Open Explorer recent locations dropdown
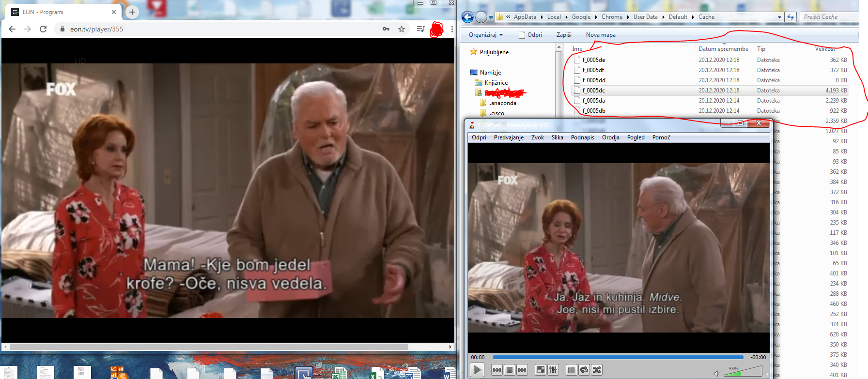The image size is (868, 379). pyautogui.click(x=491, y=17)
